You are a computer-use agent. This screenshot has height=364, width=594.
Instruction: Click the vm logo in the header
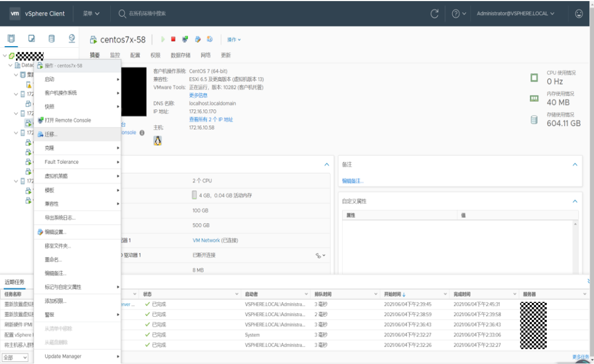[15, 13]
